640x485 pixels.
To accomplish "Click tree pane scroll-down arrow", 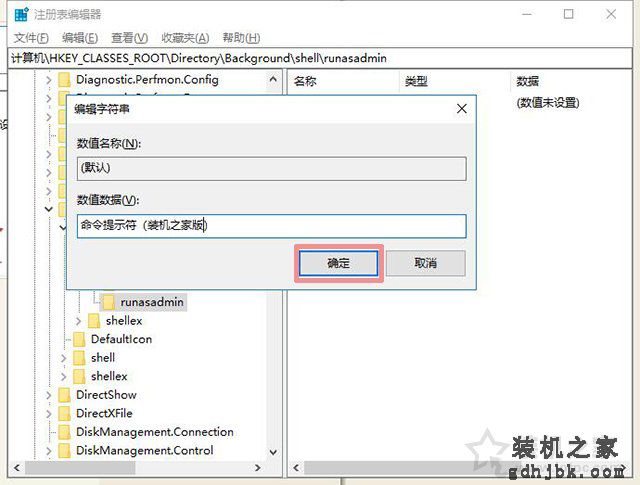I will (x=273, y=452).
